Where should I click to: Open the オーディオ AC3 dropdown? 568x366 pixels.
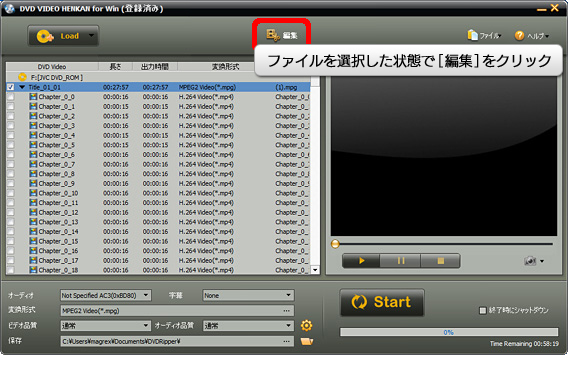click(105, 295)
